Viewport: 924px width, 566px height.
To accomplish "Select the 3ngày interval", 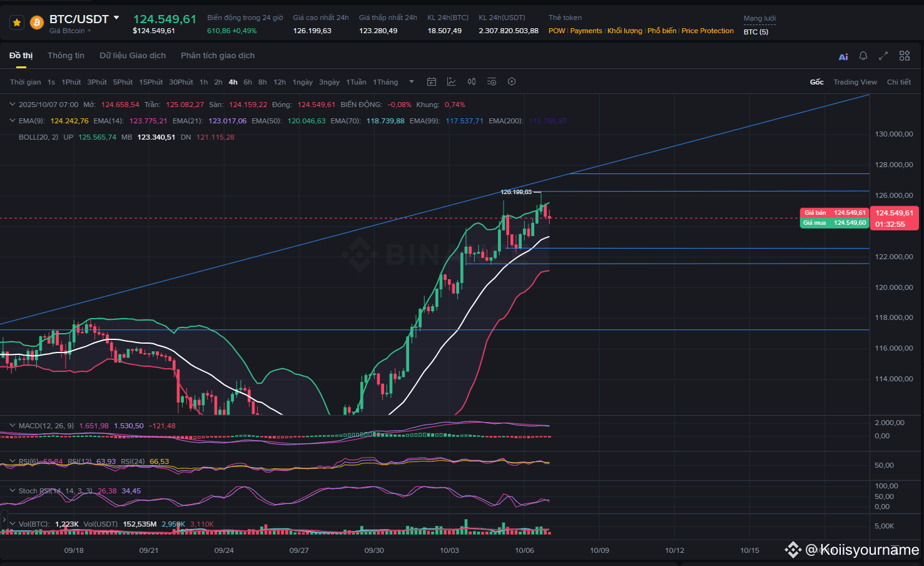I will tap(329, 82).
